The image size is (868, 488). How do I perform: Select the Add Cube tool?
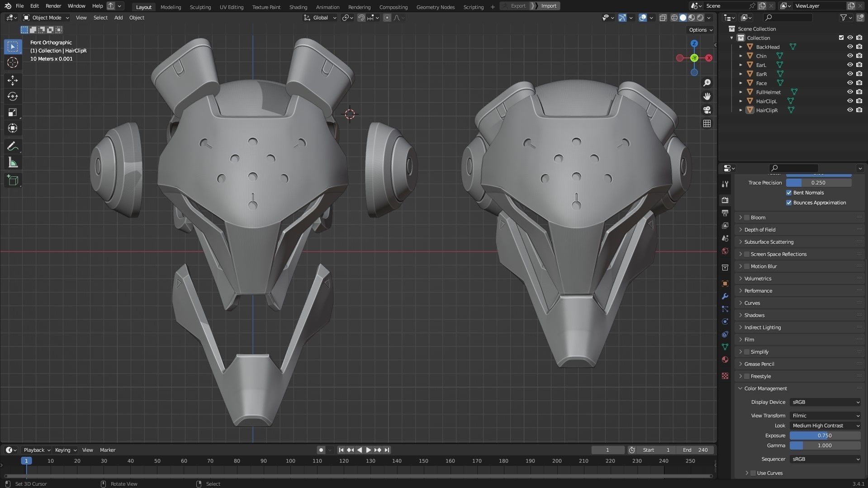point(13,180)
